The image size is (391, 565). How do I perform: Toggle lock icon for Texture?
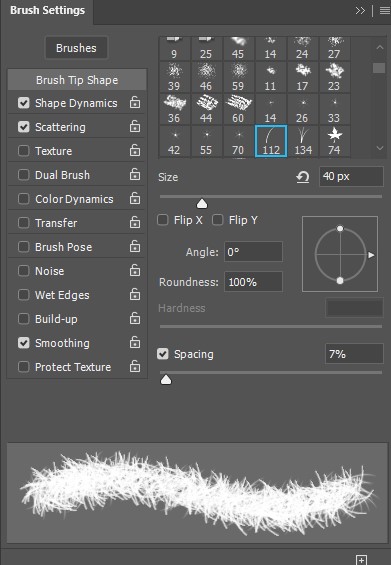coord(135,150)
